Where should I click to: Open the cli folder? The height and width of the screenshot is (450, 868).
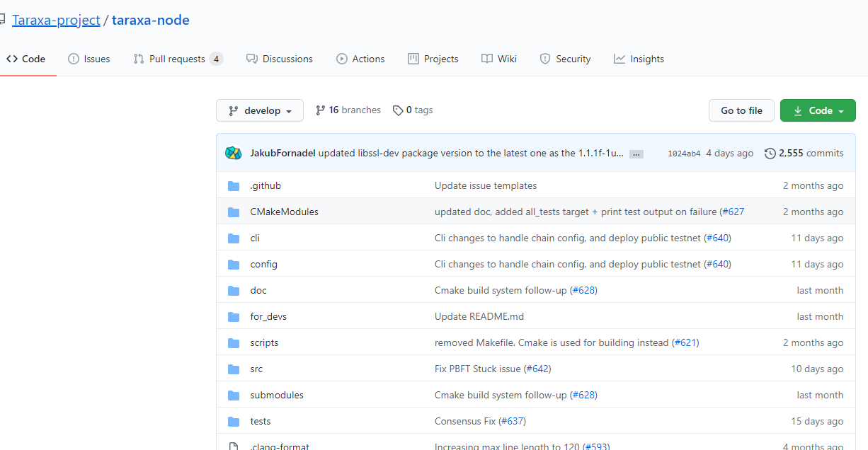click(x=255, y=238)
